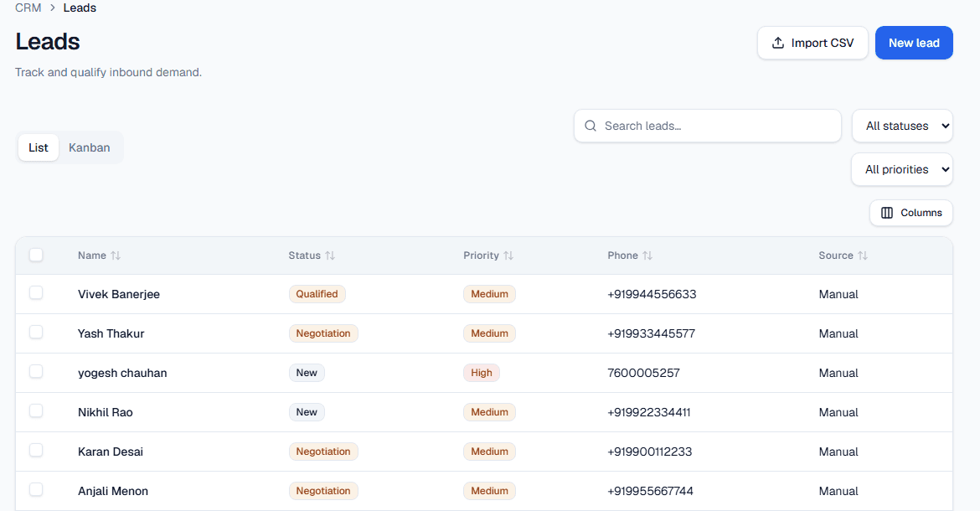Click the Import CSV upload icon
980x511 pixels.
click(777, 43)
